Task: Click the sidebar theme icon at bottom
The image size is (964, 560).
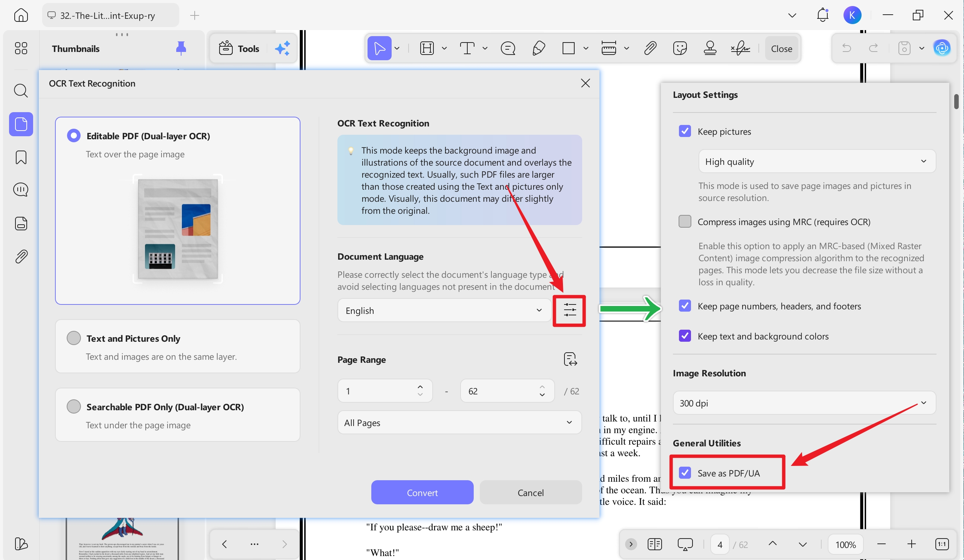Action: point(21,544)
